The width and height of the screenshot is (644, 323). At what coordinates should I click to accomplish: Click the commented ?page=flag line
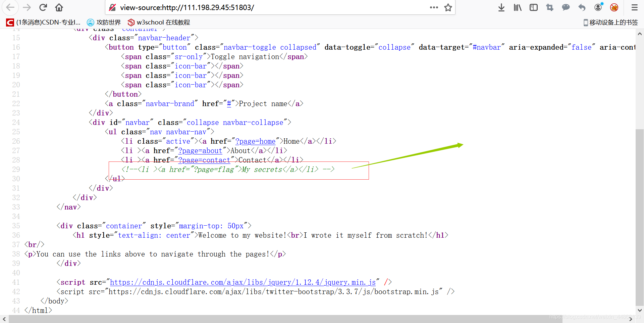[228, 170]
